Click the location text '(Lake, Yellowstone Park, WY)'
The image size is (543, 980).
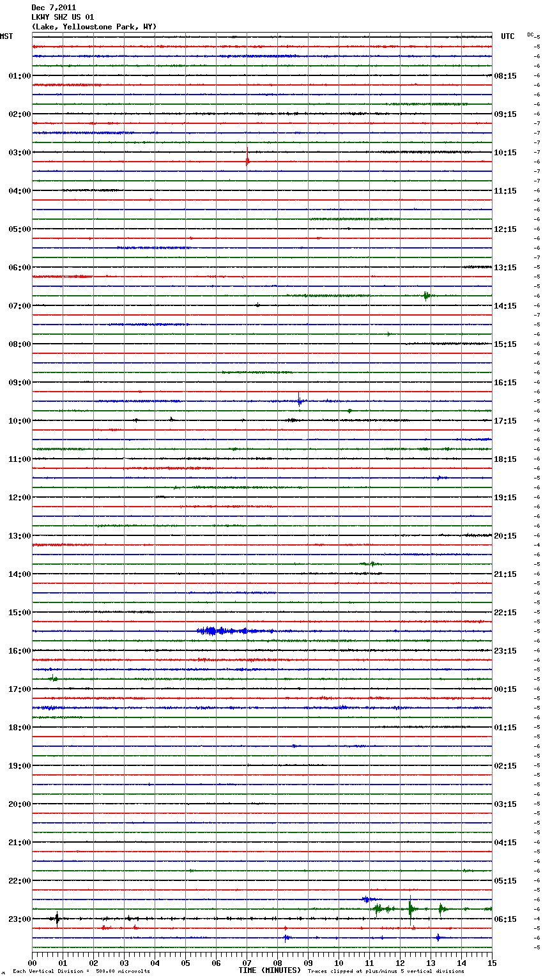[94, 27]
